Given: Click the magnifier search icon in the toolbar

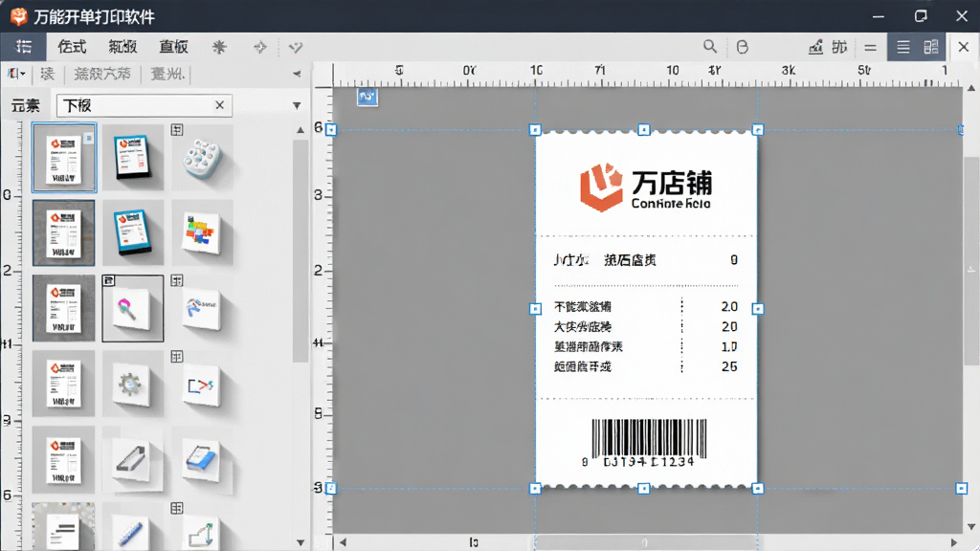Looking at the screenshot, I should click(710, 46).
